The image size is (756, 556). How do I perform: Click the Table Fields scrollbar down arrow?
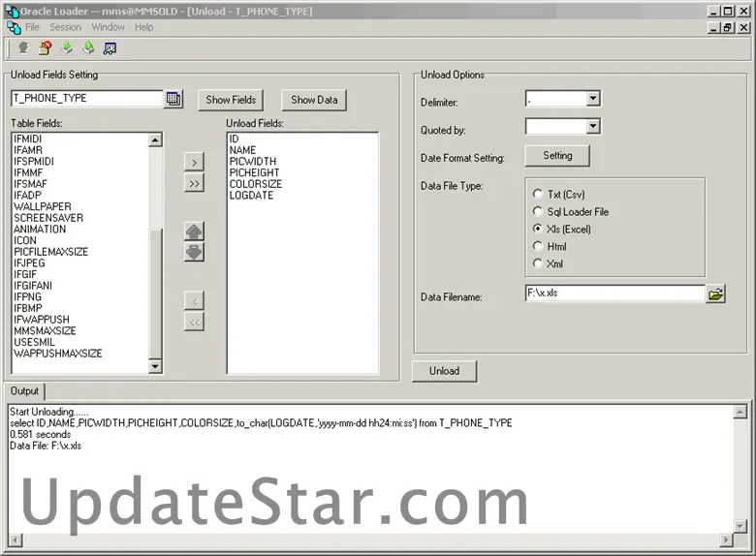coord(155,366)
